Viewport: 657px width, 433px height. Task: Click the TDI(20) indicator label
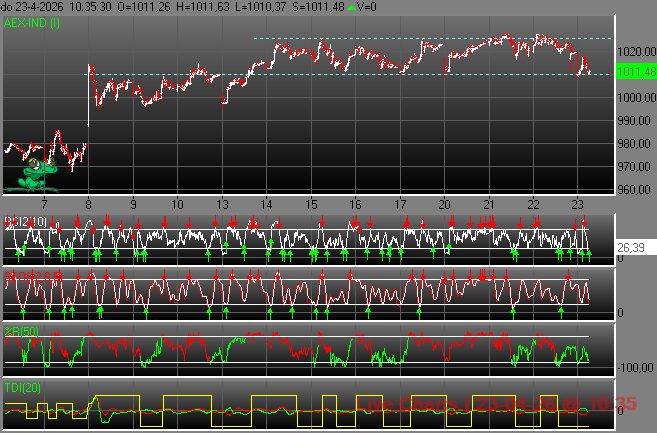pos(20,387)
